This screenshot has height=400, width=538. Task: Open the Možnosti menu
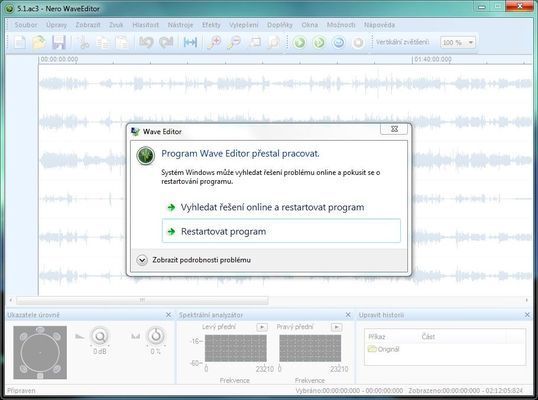click(341, 25)
